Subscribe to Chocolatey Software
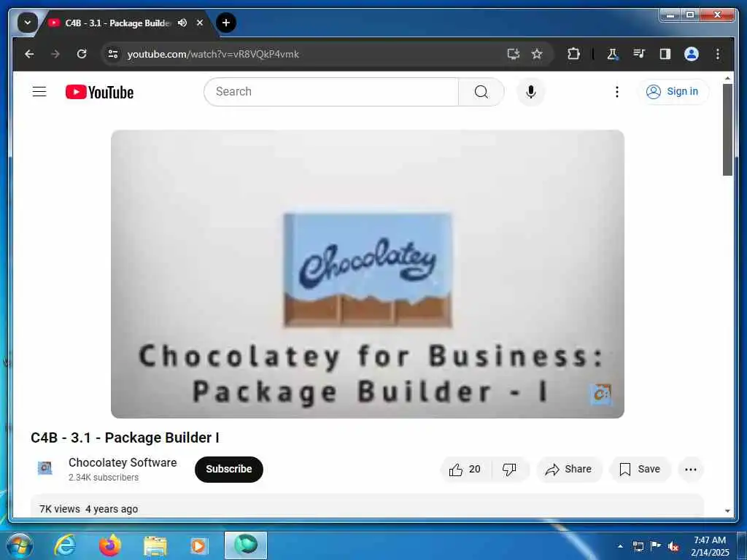Viewport: 747px width, 560px height. pyautogui.click(x=228, y=469)
